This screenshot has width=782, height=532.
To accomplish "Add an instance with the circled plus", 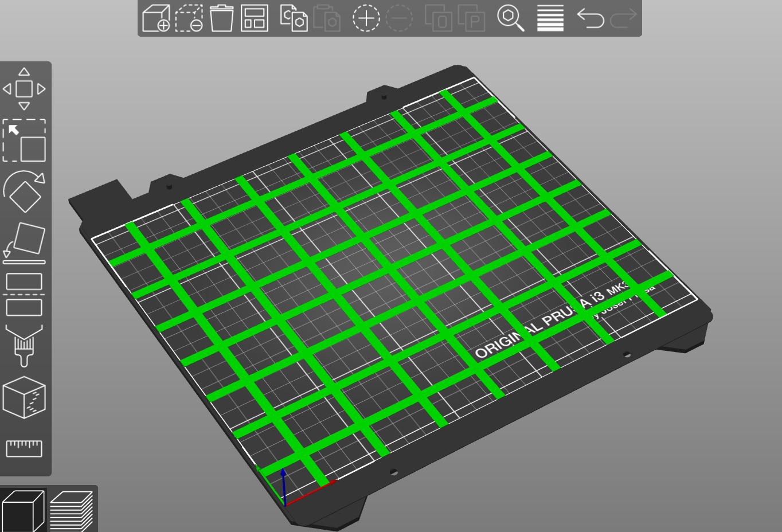I will [x=366, y=18].
